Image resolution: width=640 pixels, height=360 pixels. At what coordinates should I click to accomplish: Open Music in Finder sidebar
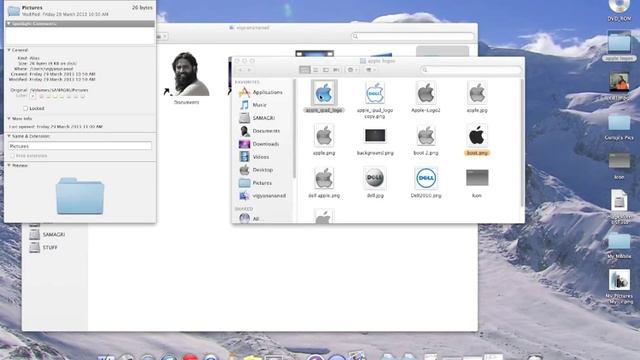[x=253, y=105]
